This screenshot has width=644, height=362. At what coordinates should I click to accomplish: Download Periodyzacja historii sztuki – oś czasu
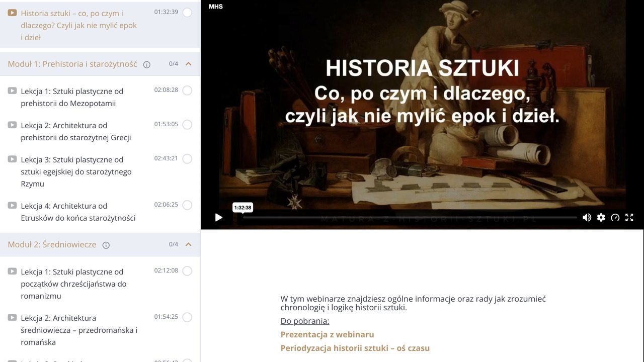click(x=355, y=348)
